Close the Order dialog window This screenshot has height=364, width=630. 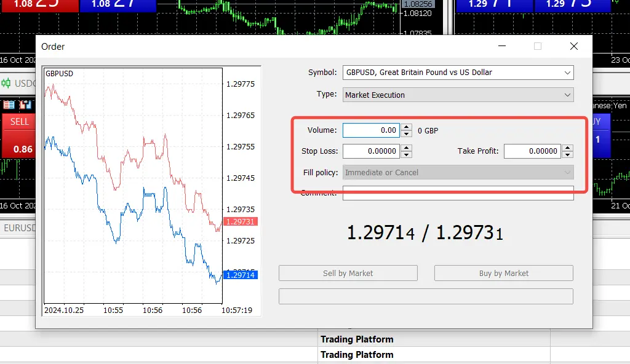pos(574,47)
